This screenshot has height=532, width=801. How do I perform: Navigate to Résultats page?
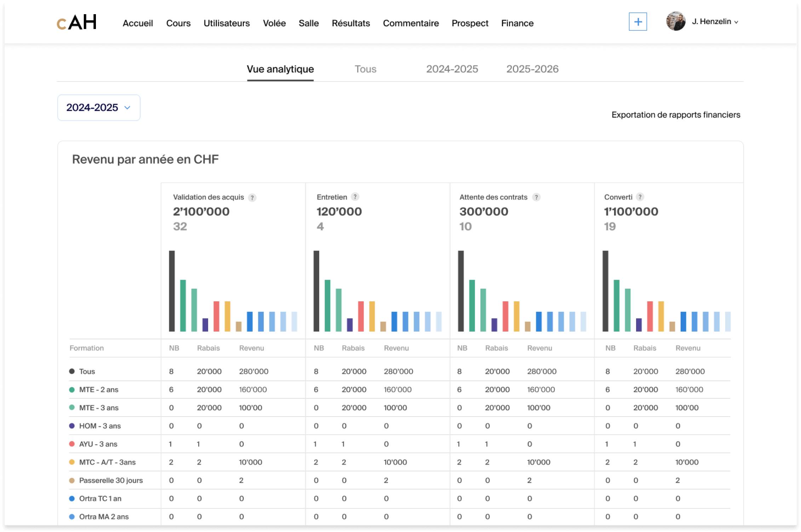click(350, 23)
